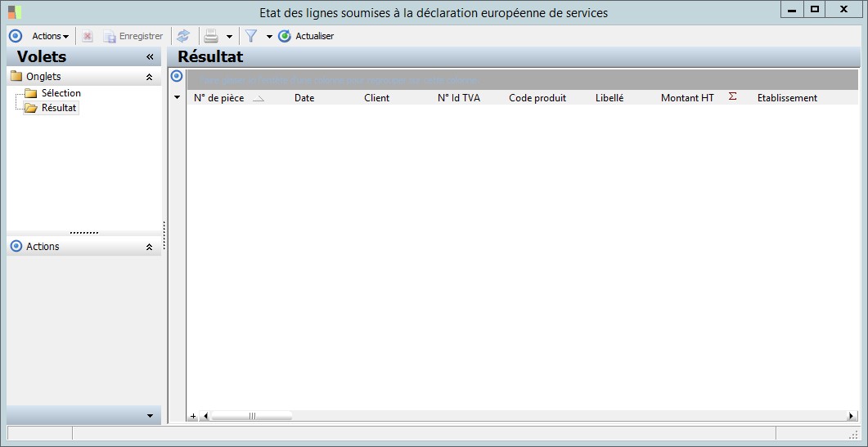This screenshot has width=868, height=447.
Task: Click the filter funnel icon
Action: point(251,36)
